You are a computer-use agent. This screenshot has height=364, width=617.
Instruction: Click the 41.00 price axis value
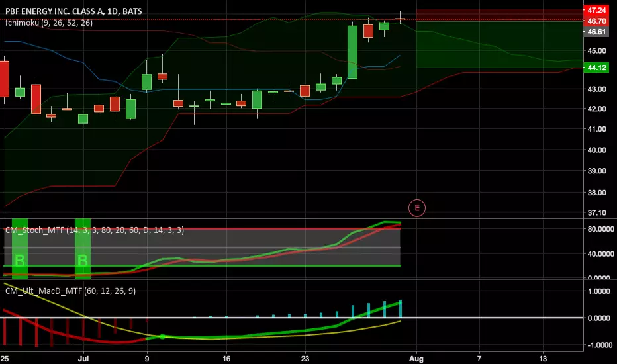pos(596,129)
